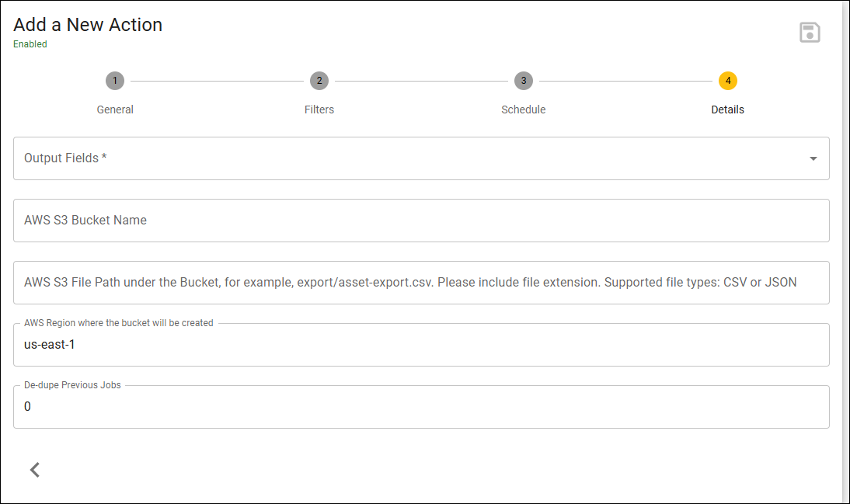This screenshot has height=504, width=850.
Task: Go back using the left chevron arrow
Action: coord(35,470)
